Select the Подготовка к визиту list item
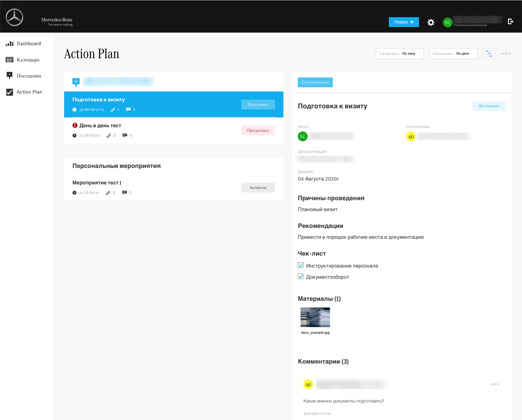 174,104
